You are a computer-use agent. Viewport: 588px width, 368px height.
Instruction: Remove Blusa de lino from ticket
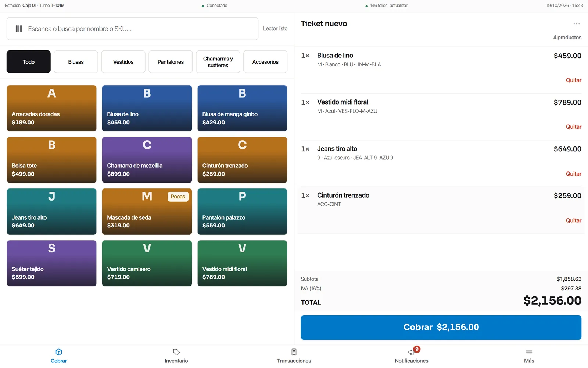tap(573, 80)
